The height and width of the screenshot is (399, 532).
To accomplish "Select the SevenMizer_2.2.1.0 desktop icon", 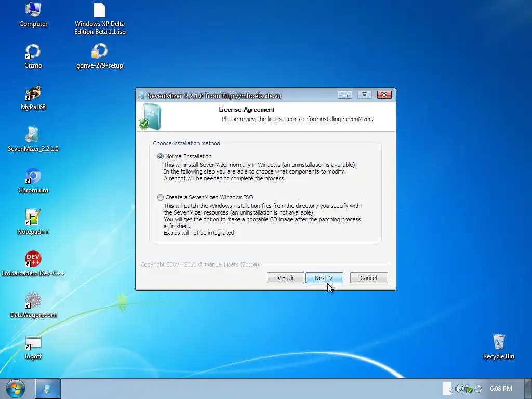I will click(x=33, y=139).
